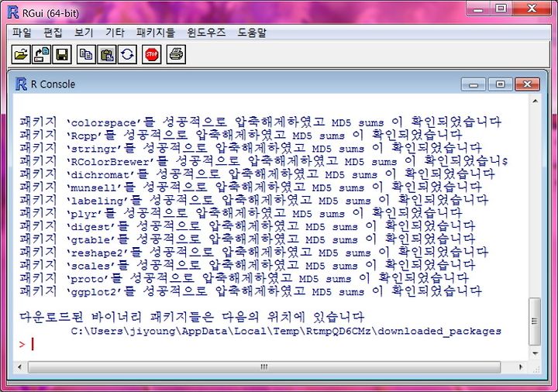
Task: Click the Copy toolbar icon
Action: pos(86,54)
